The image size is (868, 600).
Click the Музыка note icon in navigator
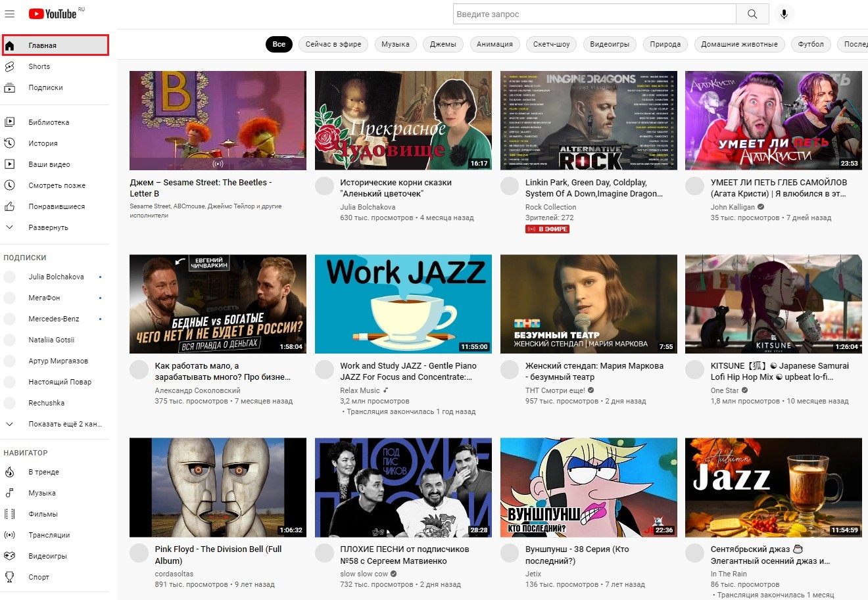click(x=10, y=493)
